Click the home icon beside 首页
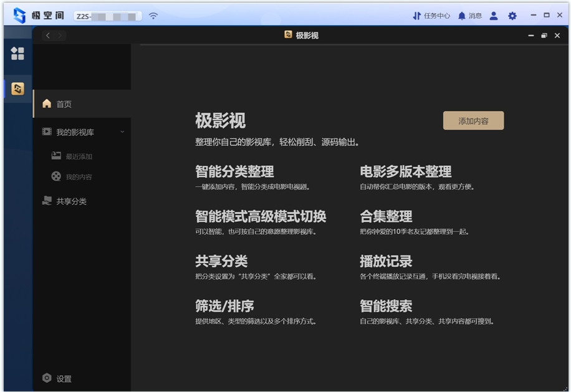Viewport: 571px width, 392px height. click(x=47, y=103)
